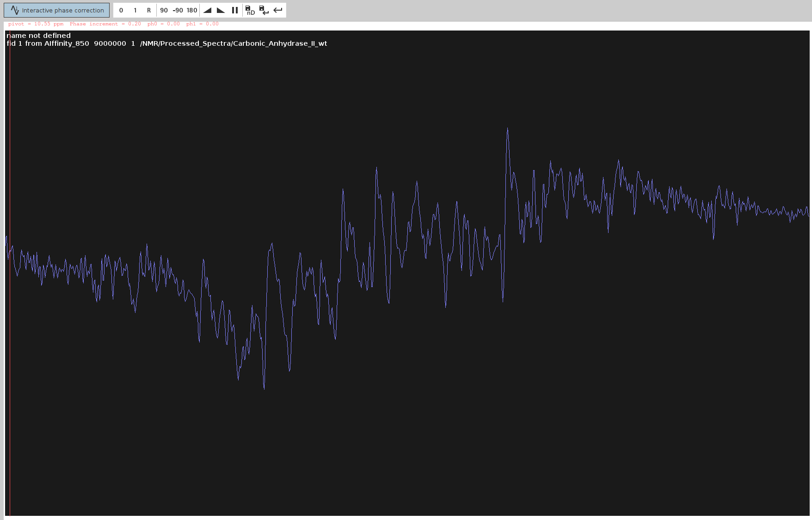Return without saving using the arrow icon

click(x=278, y=10)
